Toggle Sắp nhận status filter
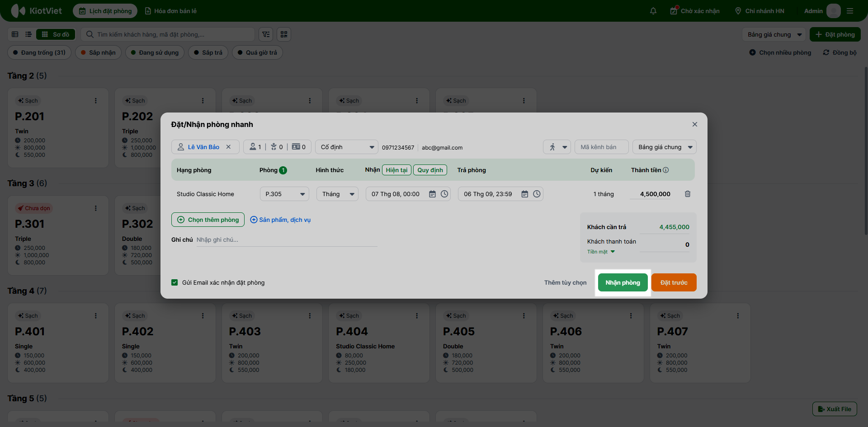 coord(98,52)
